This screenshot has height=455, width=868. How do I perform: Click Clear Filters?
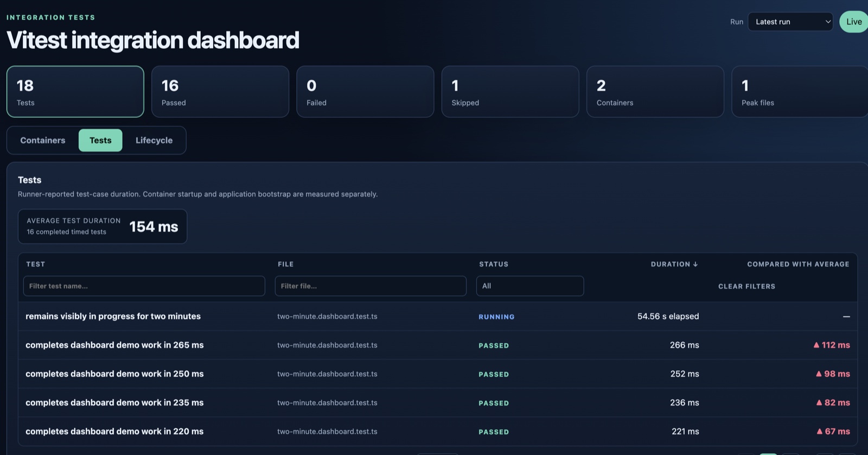(746, 286)
